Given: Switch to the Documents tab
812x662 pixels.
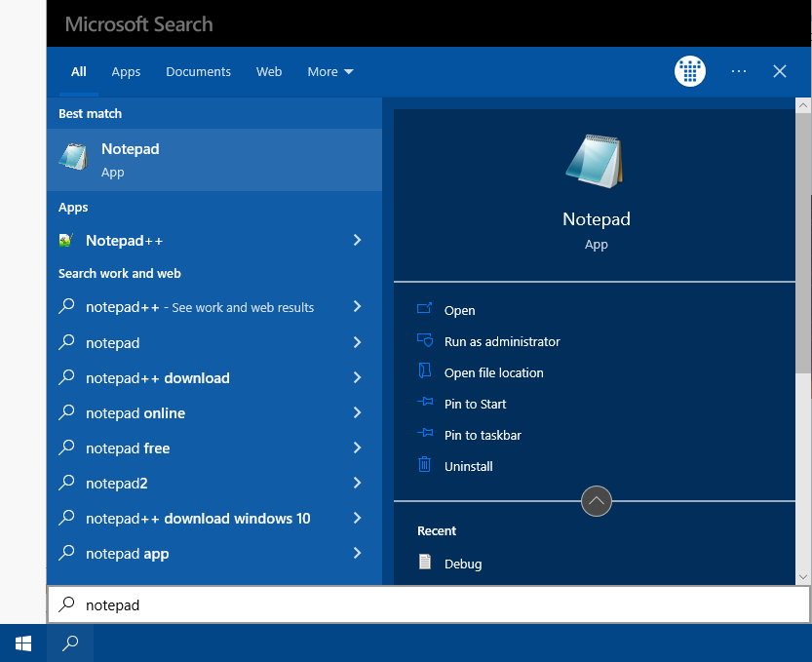Looking at the screenshot, I should pyautogui.click(x=198, y=71).
